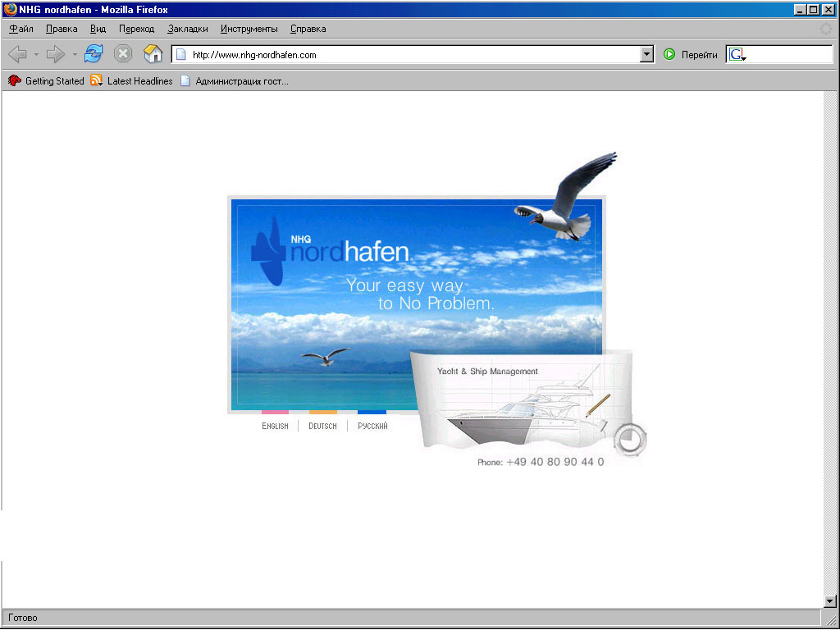This screenshot has height=630, width=840.
Task: Open the Переход menu
Action: [x=137, y=29]
